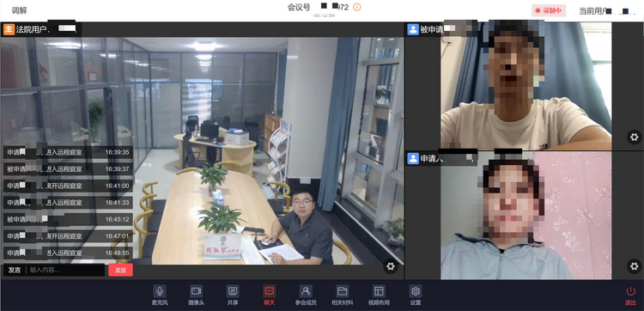Viewport: 644px width, 311px height.
Task: Click the 发言 label beside input
Action: (x=15, y=270)
